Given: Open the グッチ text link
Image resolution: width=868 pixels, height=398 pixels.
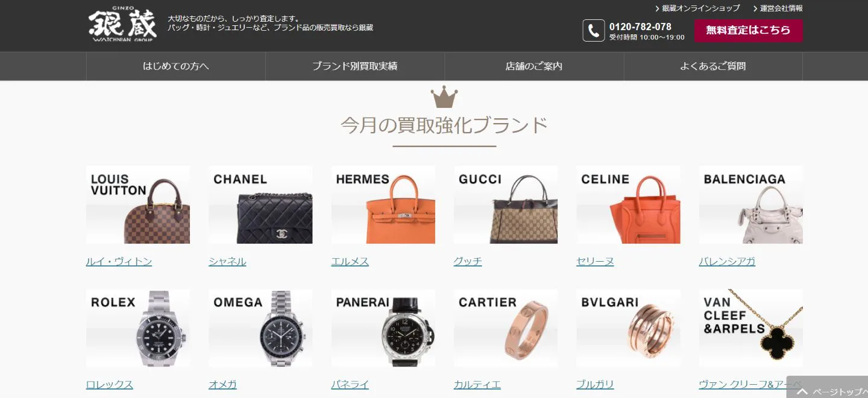Looking at the screenshot, I should pos(468,262).
